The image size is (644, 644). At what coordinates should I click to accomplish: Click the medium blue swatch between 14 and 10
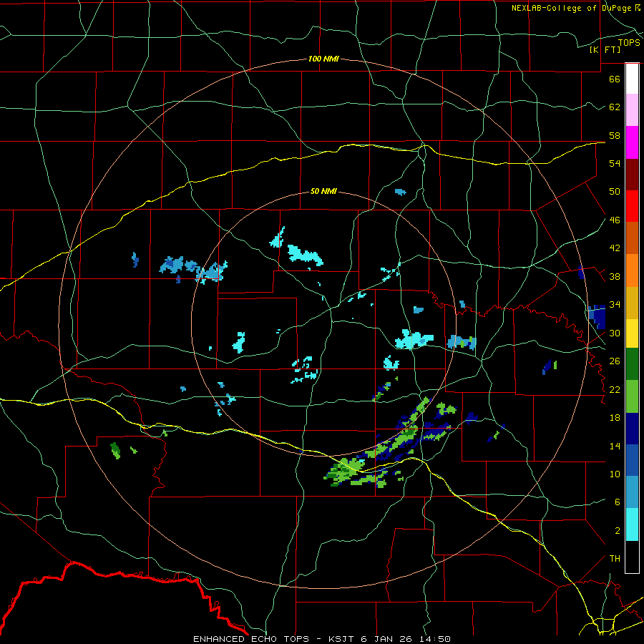click(632, 460)
